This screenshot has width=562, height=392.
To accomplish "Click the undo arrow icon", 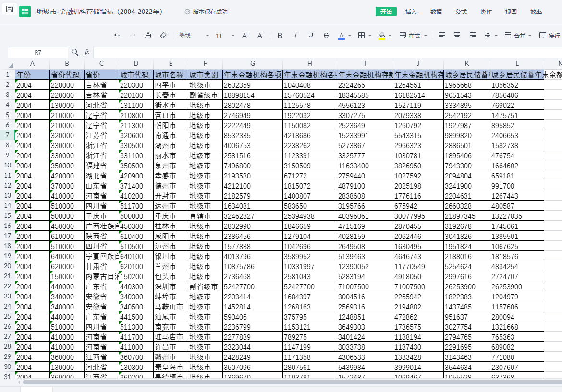I will 118,36.
